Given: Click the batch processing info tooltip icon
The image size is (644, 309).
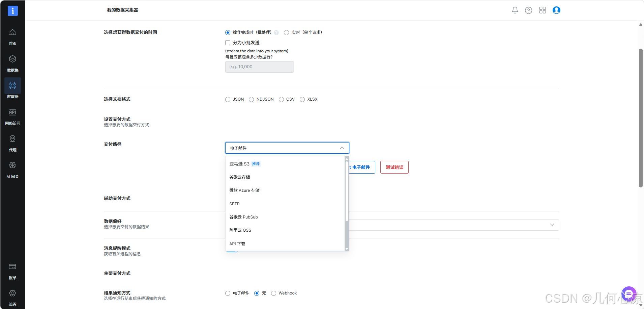Looking at the screenshot, I should coord(276,32).
